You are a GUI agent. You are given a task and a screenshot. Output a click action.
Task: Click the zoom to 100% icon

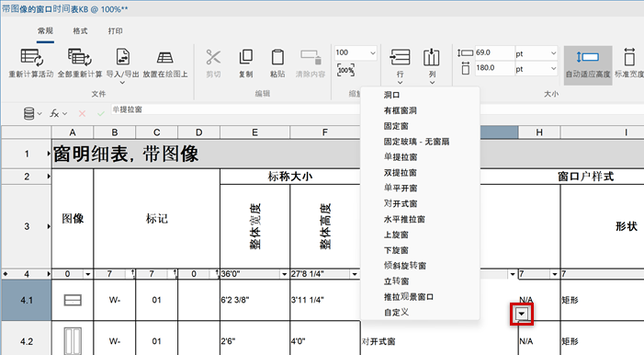345,70
